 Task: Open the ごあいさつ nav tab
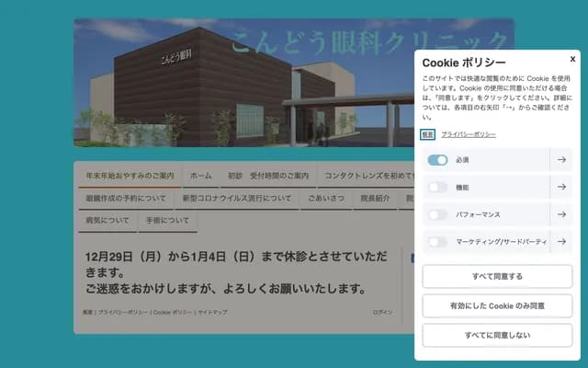(326, 199)
